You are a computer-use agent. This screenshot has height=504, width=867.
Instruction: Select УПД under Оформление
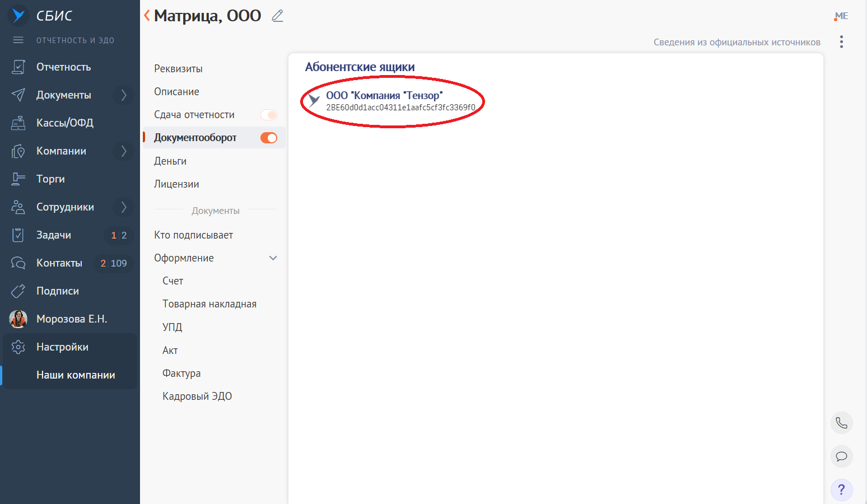click(173, 327)
